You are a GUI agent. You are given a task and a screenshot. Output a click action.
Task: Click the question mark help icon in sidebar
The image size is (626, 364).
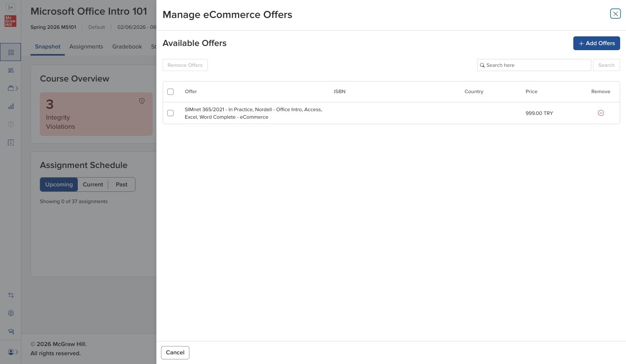(11, 124)
